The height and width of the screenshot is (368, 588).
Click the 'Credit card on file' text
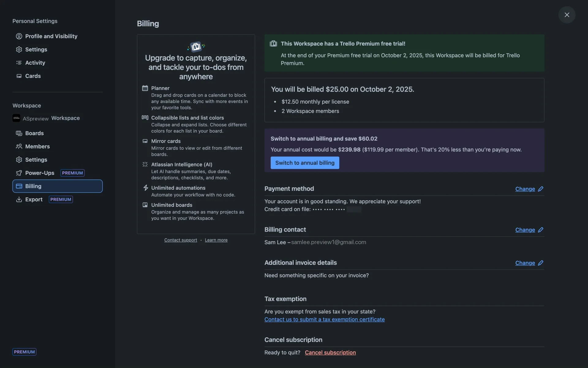tap(288, 209)
